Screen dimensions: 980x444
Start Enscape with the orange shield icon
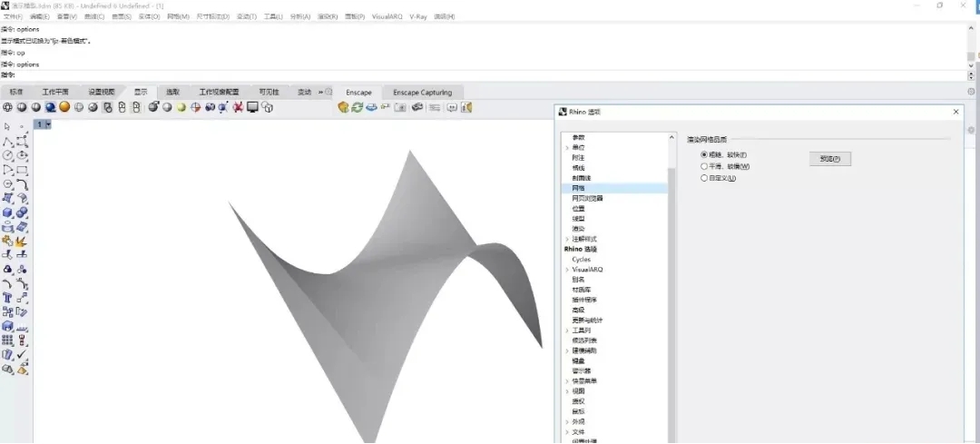[x=343, y=107]
